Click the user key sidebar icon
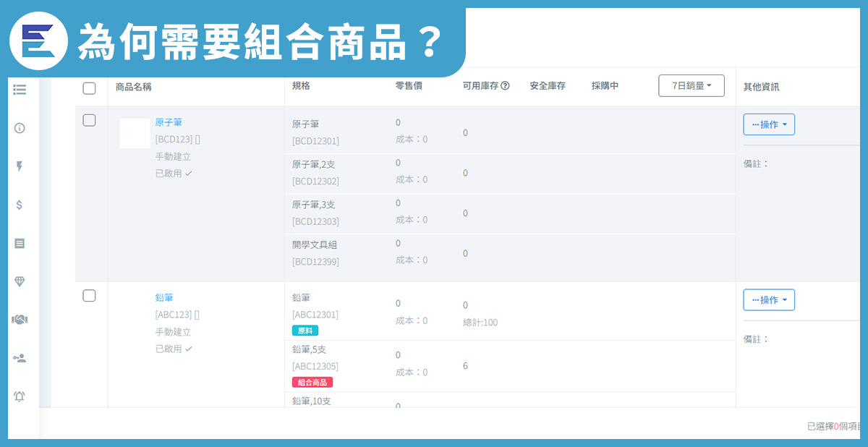 click(x=20, y=358)
